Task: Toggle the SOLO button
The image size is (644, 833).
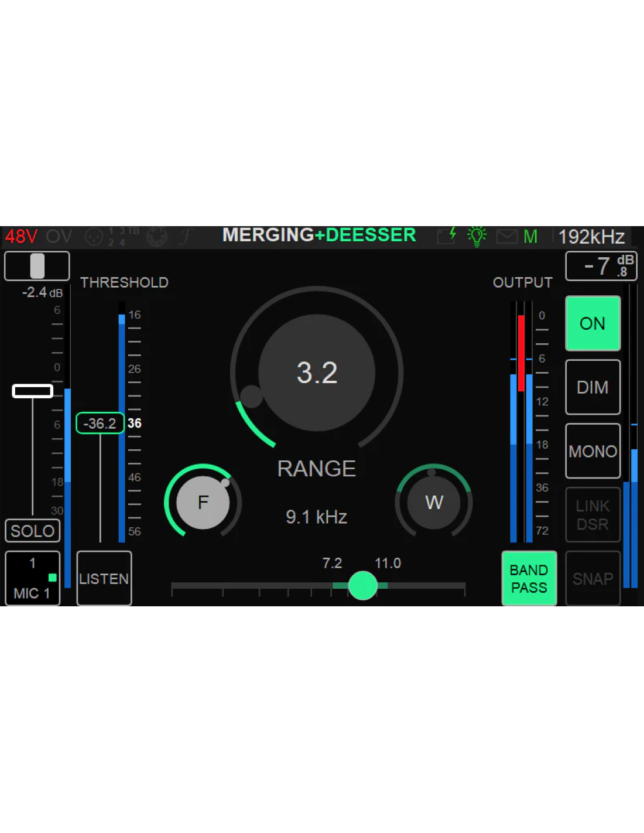Action: coord(33,531)
